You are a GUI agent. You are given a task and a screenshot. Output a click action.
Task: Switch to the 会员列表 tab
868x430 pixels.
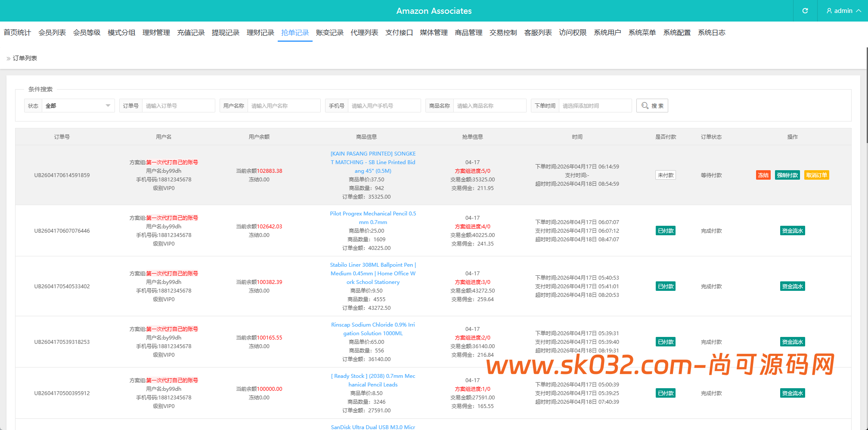(x=52, y=32)
